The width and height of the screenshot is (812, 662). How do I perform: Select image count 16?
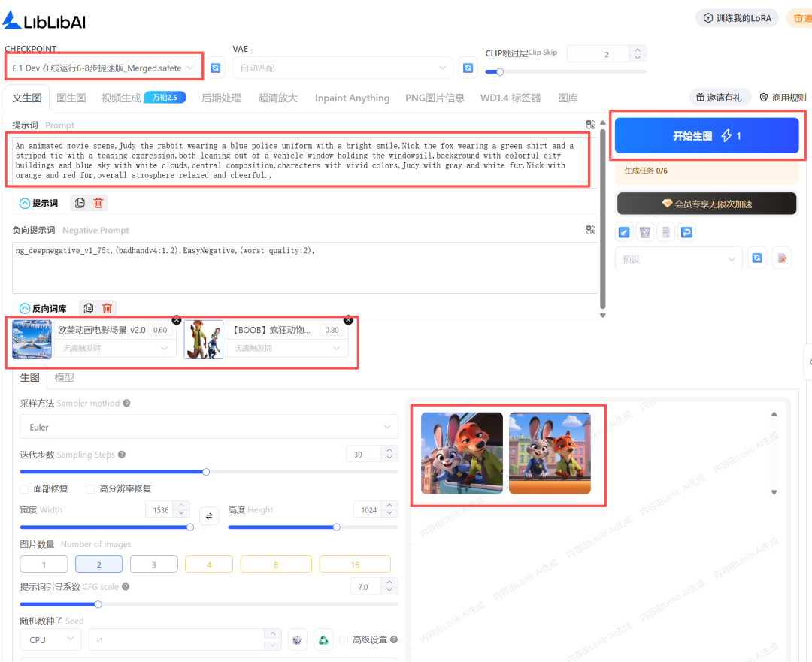[355, 564]
